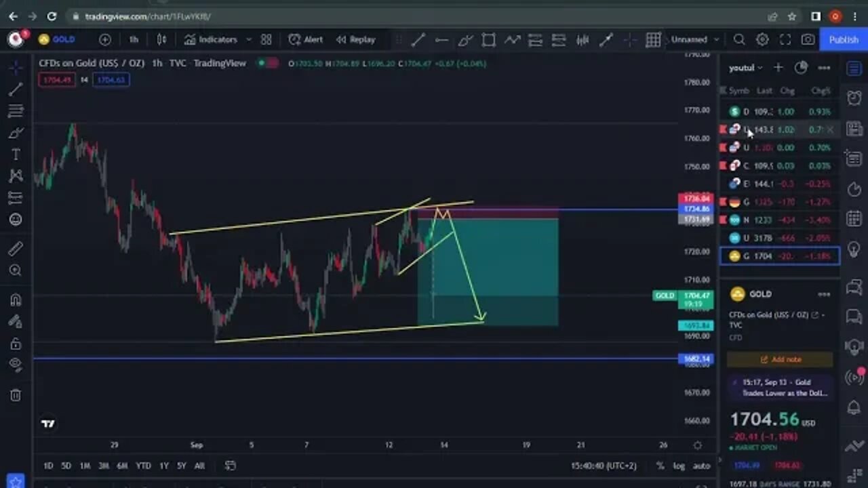Select the brush drawing tool
The image size is (868, 488).
coord(16,132)
